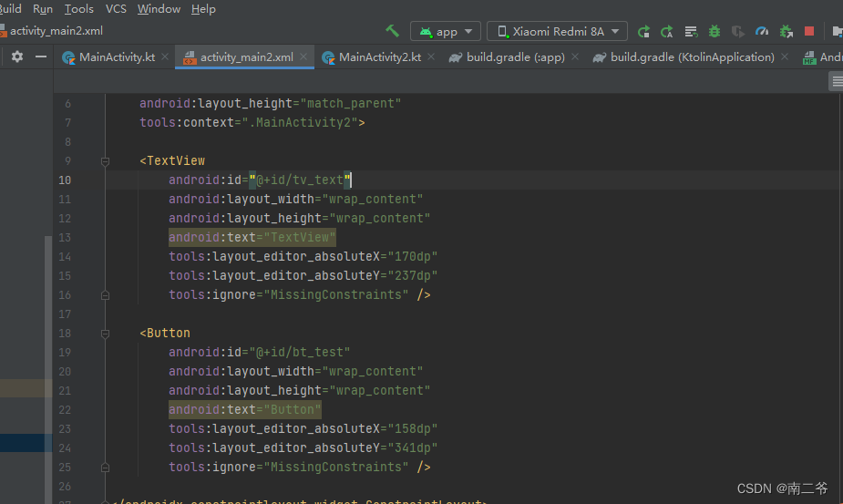843x504 pixels.
Task: Click the Run with Coverage icon
Action: pyautogui.click(x=737, y=32)
